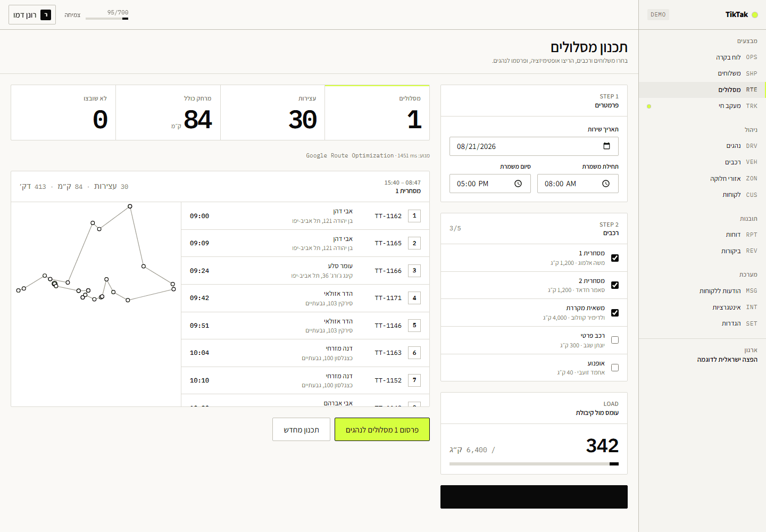Click the 3/5 vehicles count
This screenshot has width=766, height=532.
455,228
